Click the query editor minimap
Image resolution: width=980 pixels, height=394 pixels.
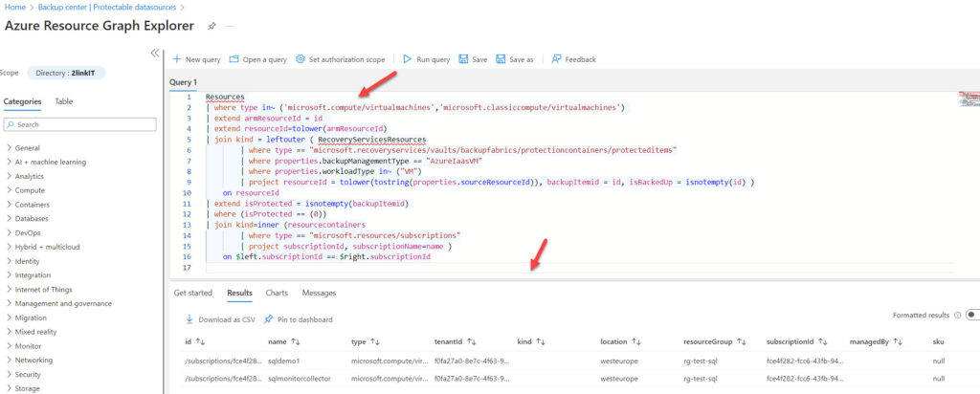(968, 98)
